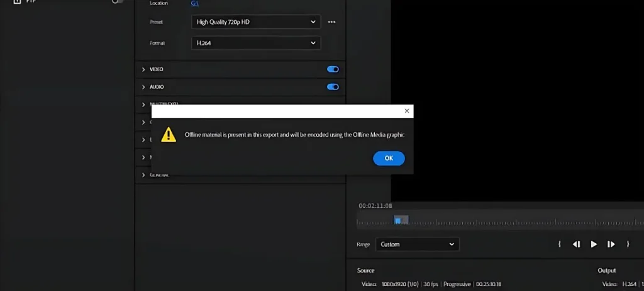Click the Source heading
The width and height of the screenshot is (644, 291).
click(x=365, y=270)
